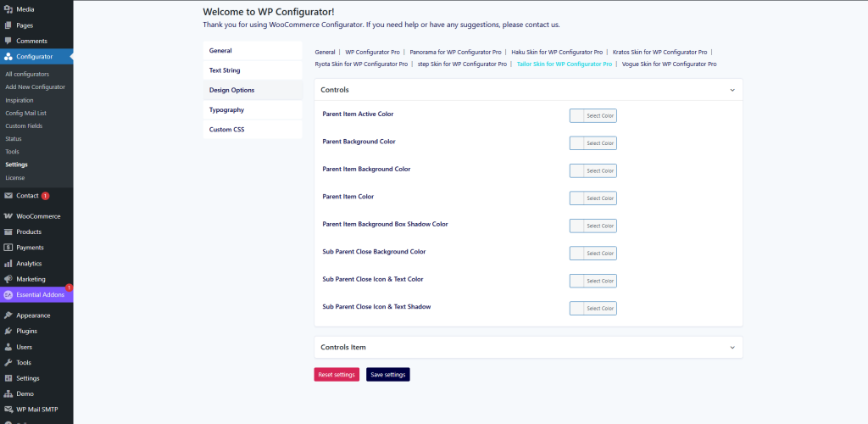Click the Tools wrench icon
Viewport: 868px width, 424px height.
(8, 363)
